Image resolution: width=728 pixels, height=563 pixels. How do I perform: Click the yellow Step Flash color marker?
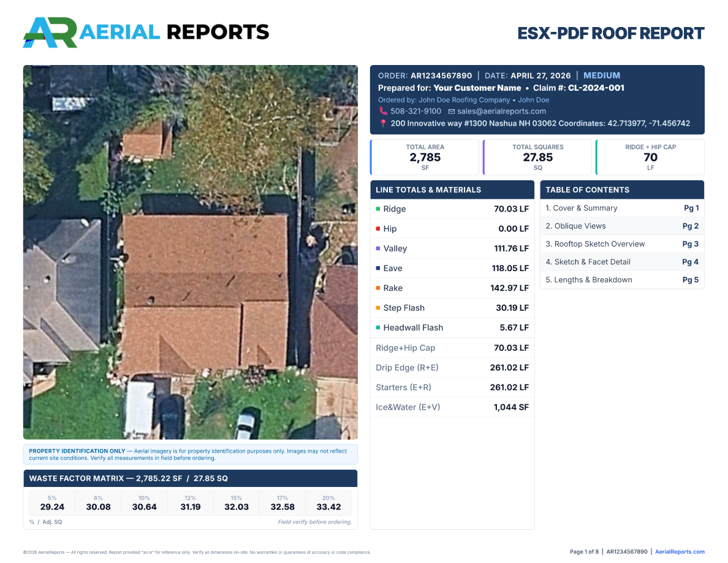tap(378, 307)
